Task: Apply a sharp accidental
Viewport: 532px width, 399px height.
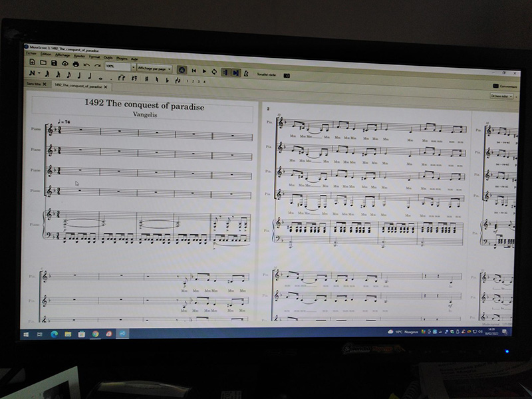Action: point(146,79)
